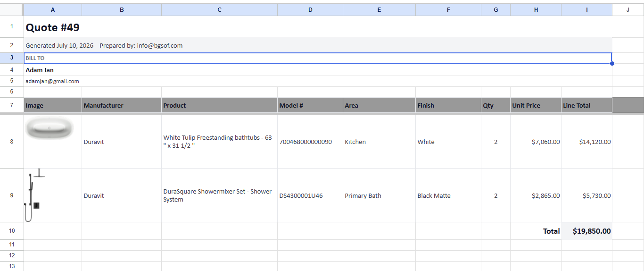Select column H header
644x271 pixels.
pyautogui.click(x=536, y=9)
